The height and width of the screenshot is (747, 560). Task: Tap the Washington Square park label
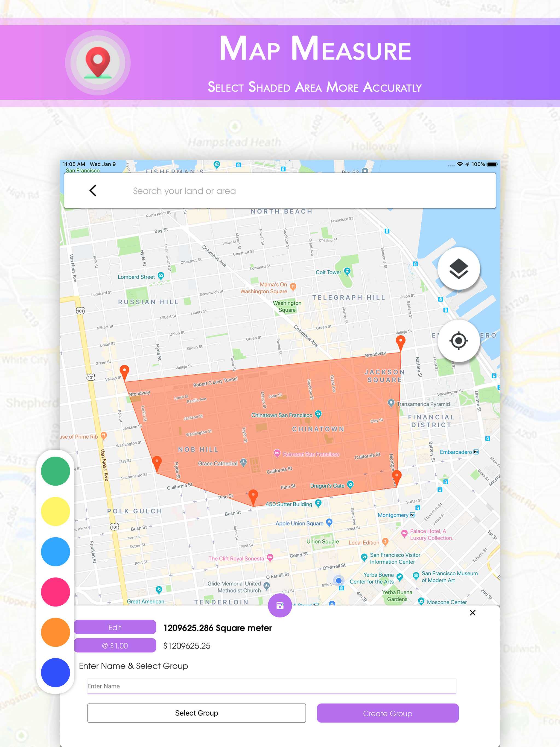point(287,306)
